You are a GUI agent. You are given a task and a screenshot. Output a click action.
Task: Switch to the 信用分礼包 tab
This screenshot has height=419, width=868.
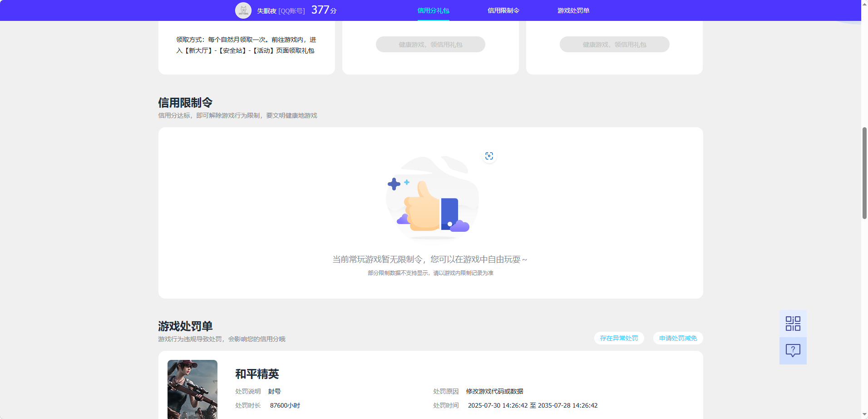click(x=433, y=10)
